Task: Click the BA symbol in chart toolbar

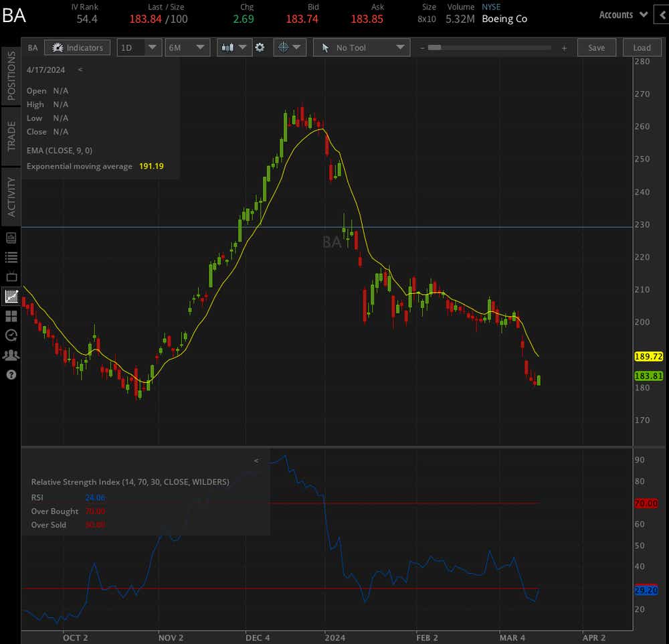Action: coord(33,48)
